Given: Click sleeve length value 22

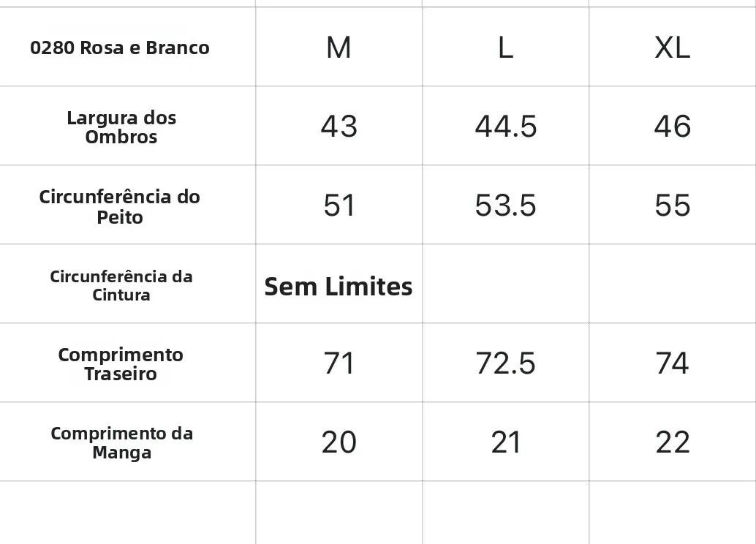Looking at the screenshot, I should point(672,442).
